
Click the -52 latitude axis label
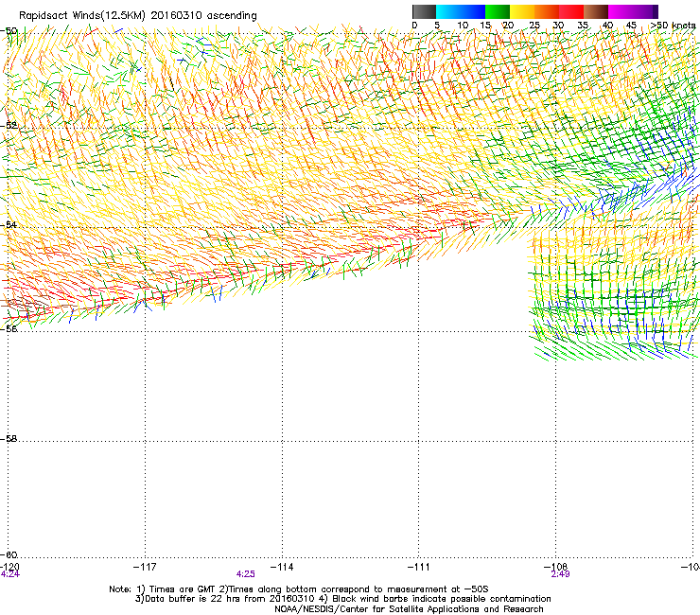tap(9, 126)
